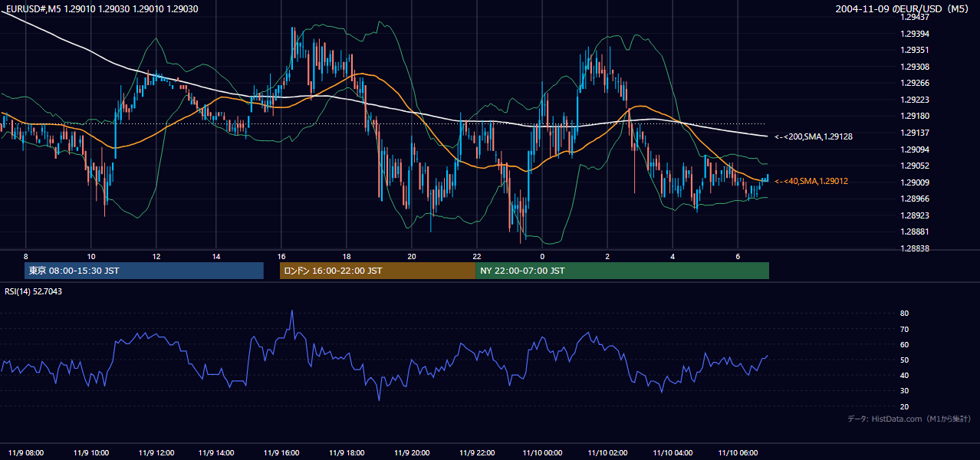Viewport: 980px width, 460px height.
Task: Click price level 1.29437 on axis
Action: pyautogui.click(x=914, y=17)
